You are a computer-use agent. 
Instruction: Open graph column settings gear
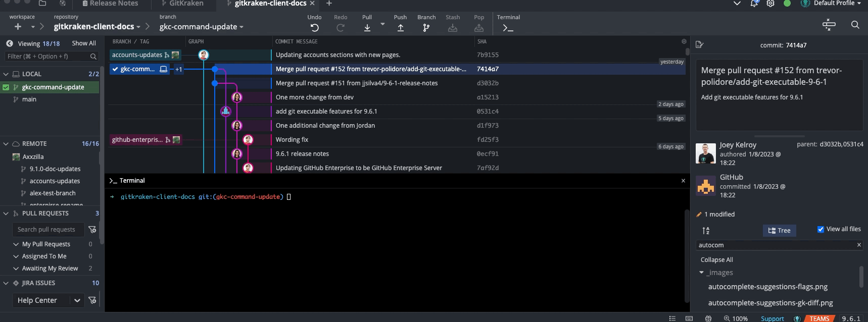tap(684, 41)
